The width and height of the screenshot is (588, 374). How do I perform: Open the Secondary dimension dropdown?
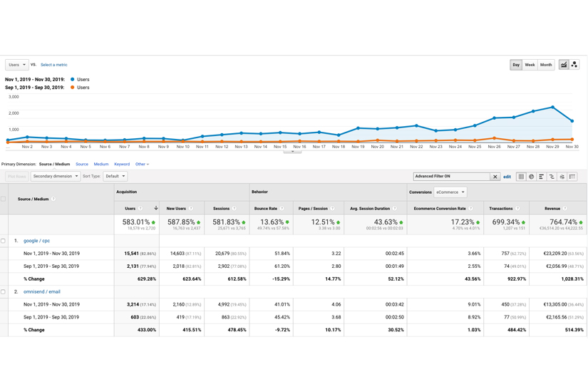55,176
